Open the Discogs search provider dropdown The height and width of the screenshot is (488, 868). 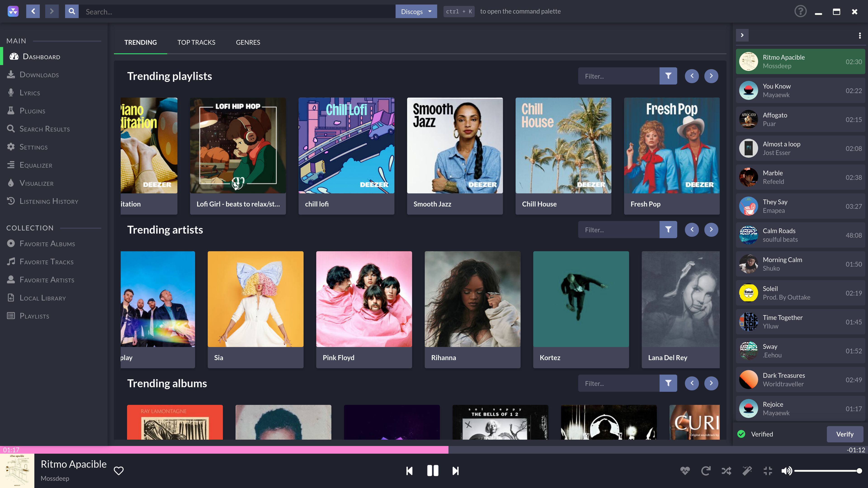pyautogui.click(x=416, y=12)
